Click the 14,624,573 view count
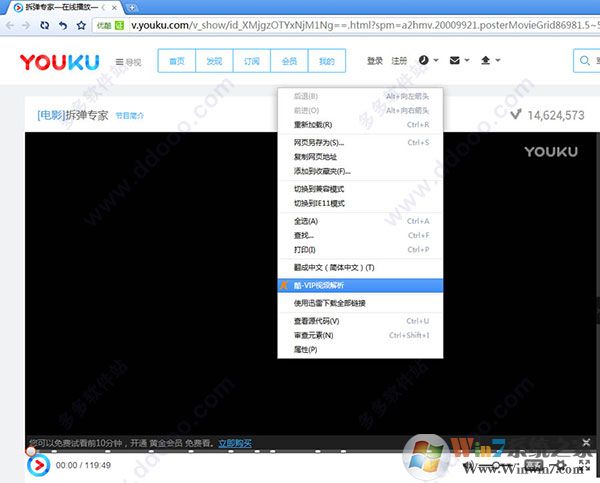The image size is (600, 483). (x=556, y=115)
